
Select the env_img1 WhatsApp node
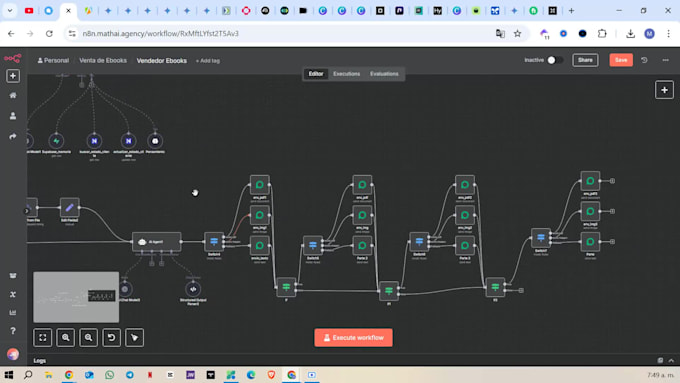pyautogui.click(x=259, y=215)
